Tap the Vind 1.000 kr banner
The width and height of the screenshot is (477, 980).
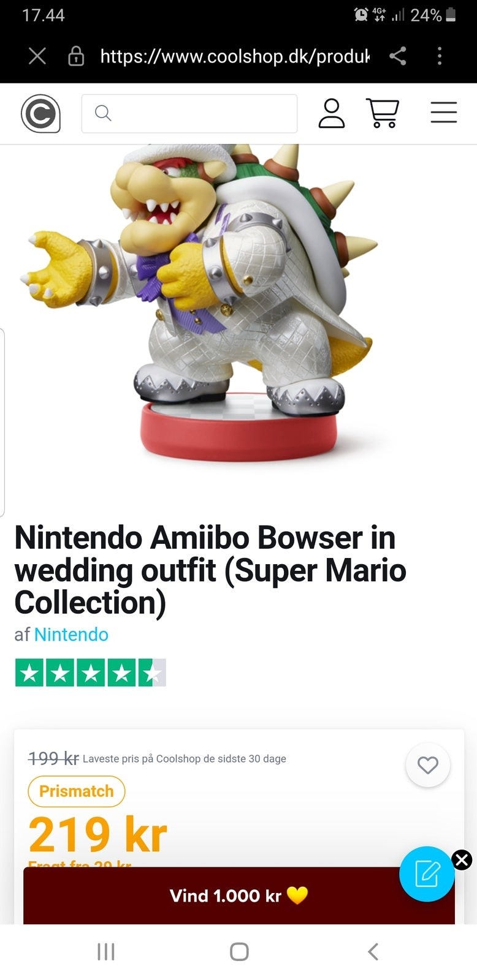pyautogui.click(x=239, y=895)
